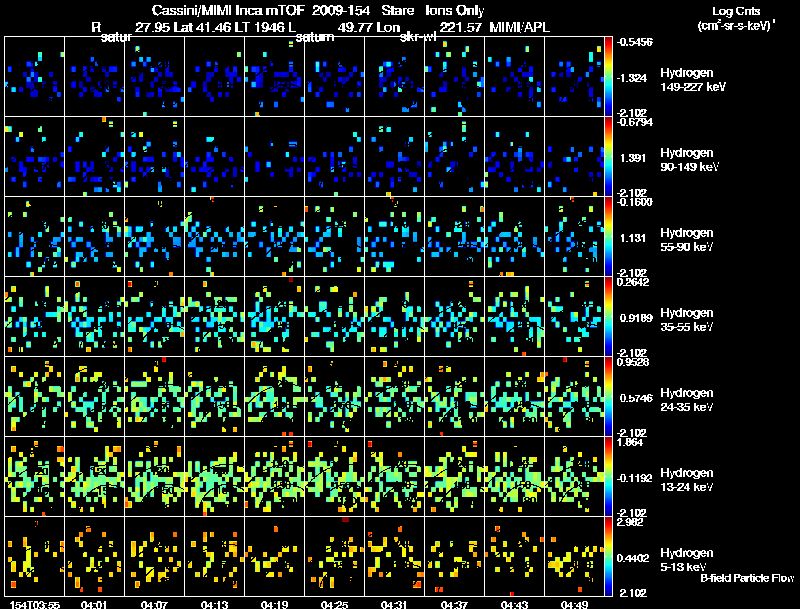Click the color bar for the 24-35 keV row

coord(608,397)
